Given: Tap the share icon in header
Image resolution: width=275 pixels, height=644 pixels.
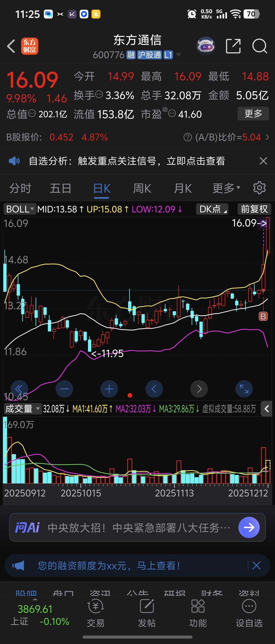Looking at the screenshot, I should click(233, 46).
